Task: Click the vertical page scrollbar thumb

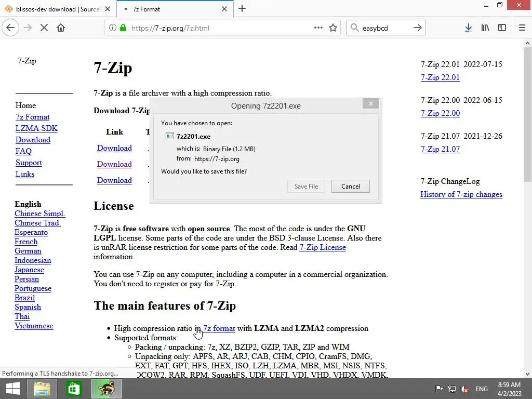Action: tap(527, 115)
